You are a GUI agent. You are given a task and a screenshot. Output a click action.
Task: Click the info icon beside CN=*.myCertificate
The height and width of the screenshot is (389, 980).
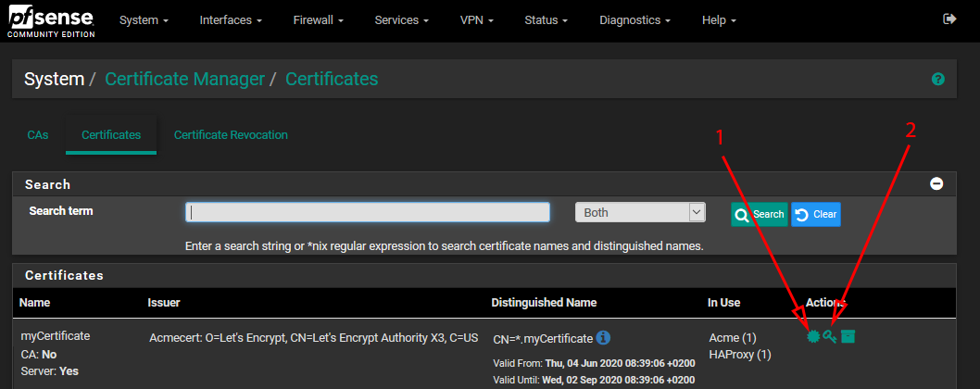pos(603,338)
